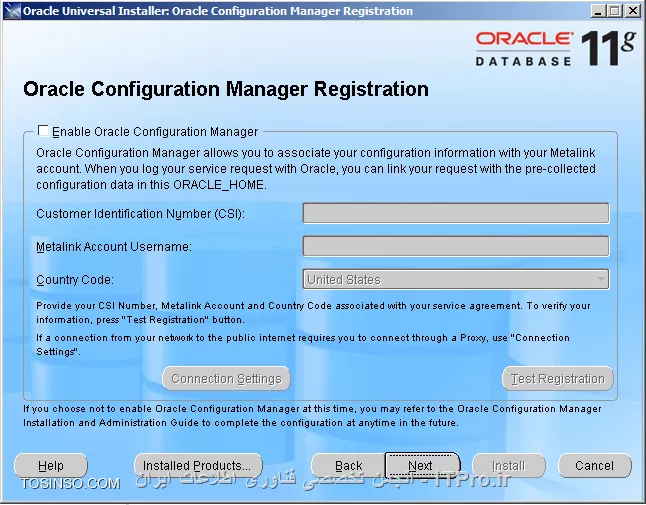Screen dimensions: 646x505
Task: Click the Oracle Database 11g logo
Action: 555,49
